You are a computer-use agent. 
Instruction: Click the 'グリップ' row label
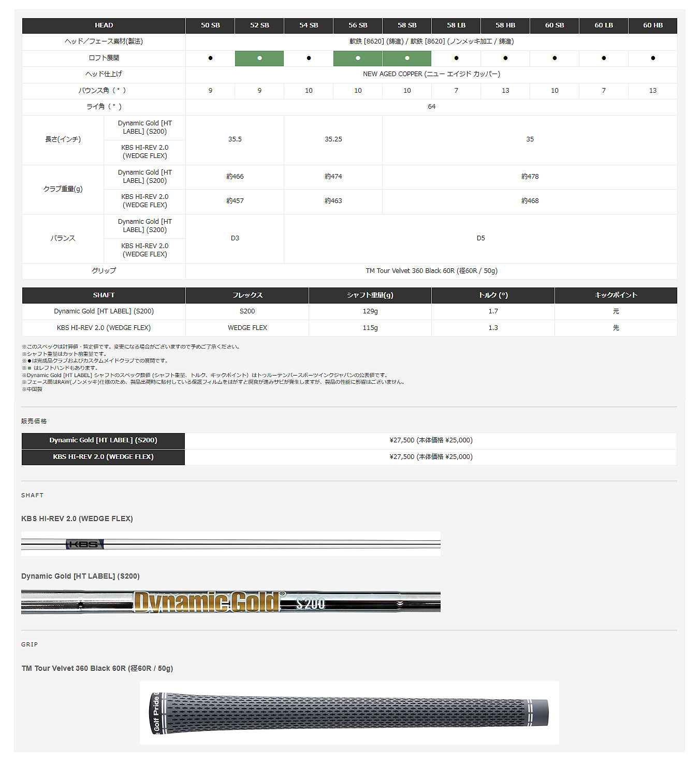104,271
